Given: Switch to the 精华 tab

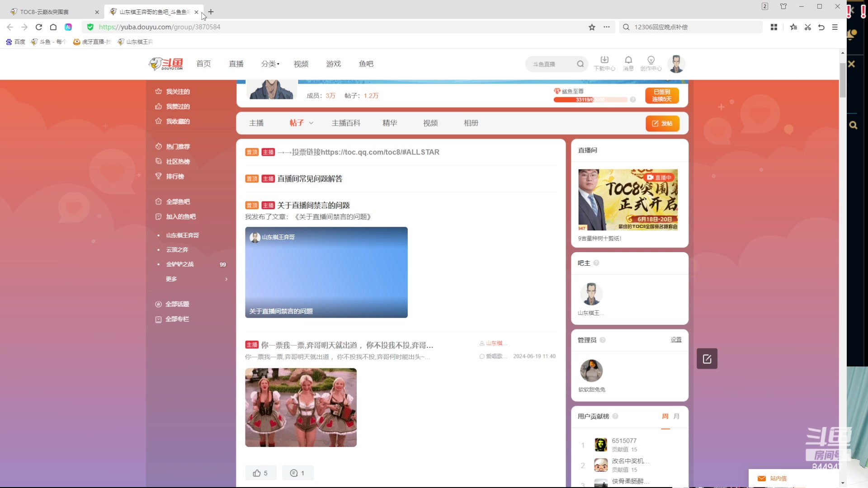Looking at the screenshot, I should (x=389, y=123).
